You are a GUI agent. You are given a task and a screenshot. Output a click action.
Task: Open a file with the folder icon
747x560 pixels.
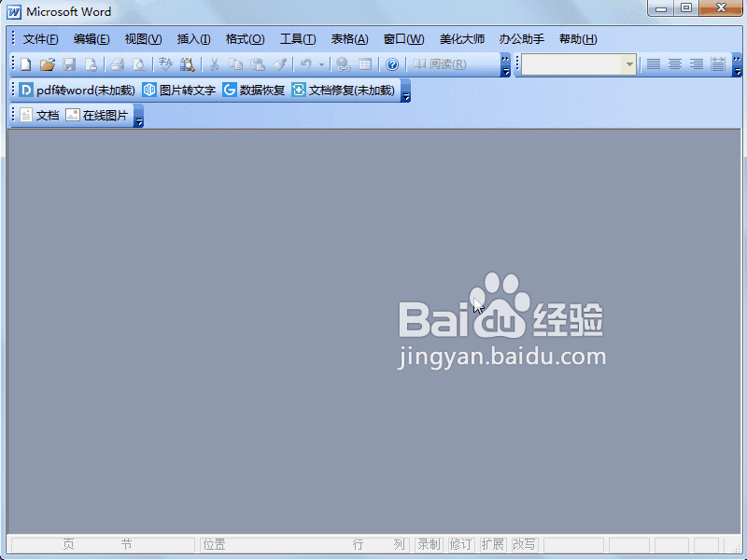click(48, 64)
